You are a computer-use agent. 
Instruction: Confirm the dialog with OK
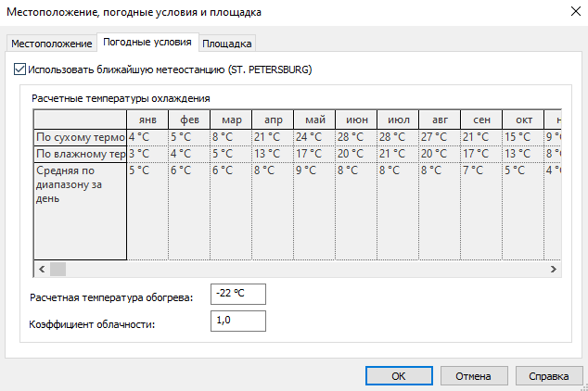[398, 377]
